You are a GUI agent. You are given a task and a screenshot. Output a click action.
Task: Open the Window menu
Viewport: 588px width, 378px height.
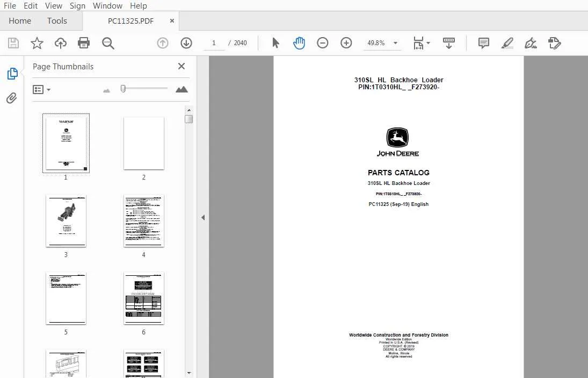(x=107, y=5)
